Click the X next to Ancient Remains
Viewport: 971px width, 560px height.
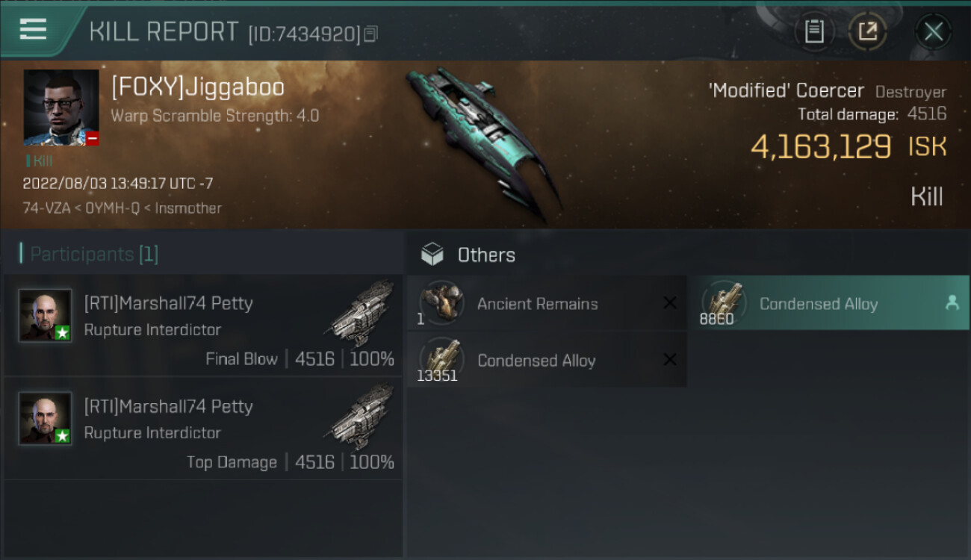coord(670,302)
